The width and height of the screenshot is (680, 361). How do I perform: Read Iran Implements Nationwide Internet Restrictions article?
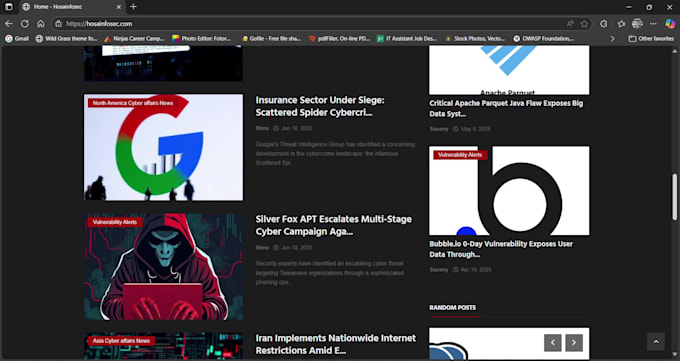[x=336, y=344]
